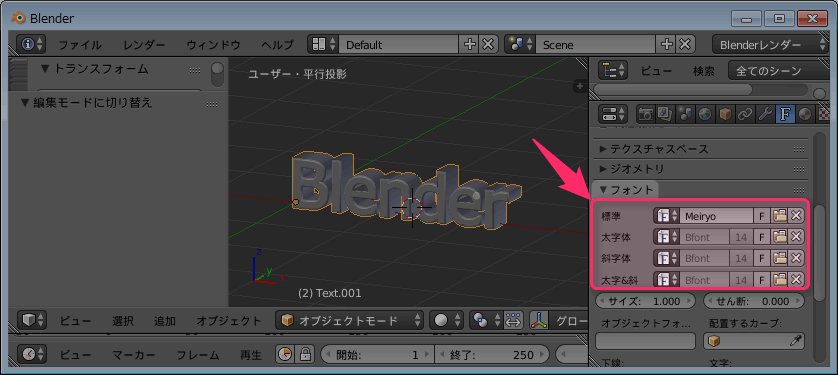Collapse the フォント panel
The image size is (838, 375).
[x=626, y=190]
